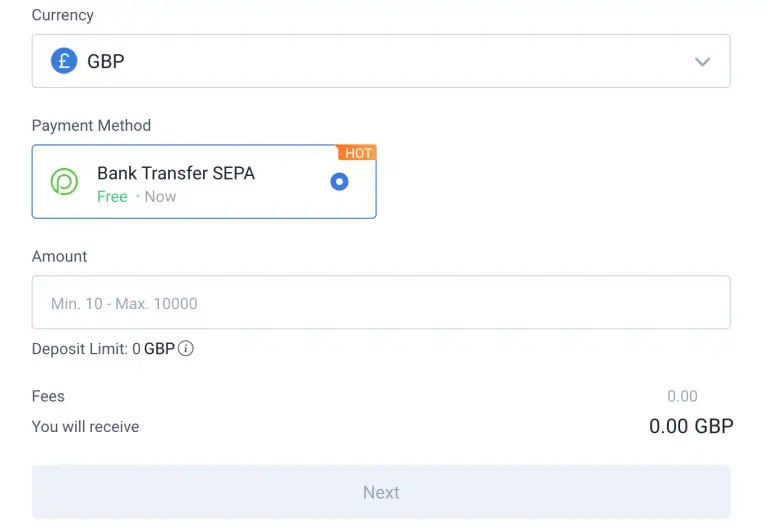Open the GBP currency dropdown
The image size is (768, 529).
pos(381,61)
